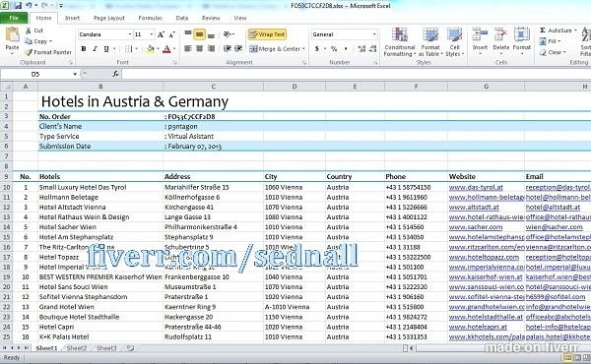The image size is (591, 364).
Task: Open the font name dropdown showing Candara
Action: (x=130, y=34)
